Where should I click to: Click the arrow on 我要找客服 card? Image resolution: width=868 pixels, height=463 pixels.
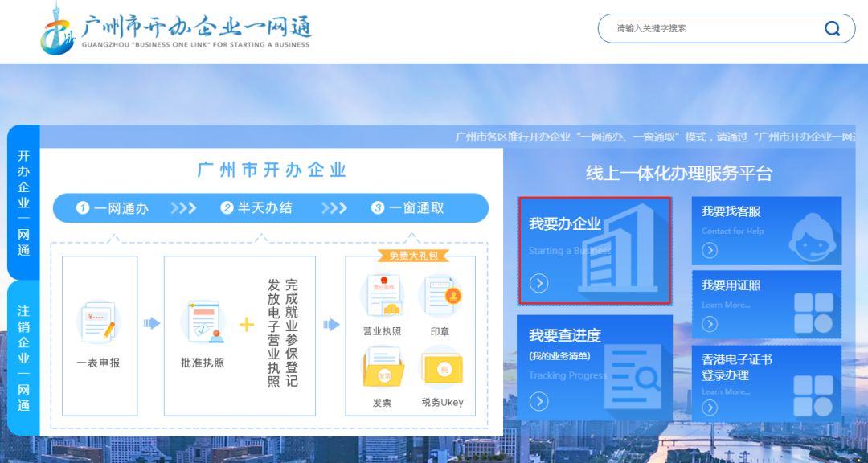pos(710,250)
